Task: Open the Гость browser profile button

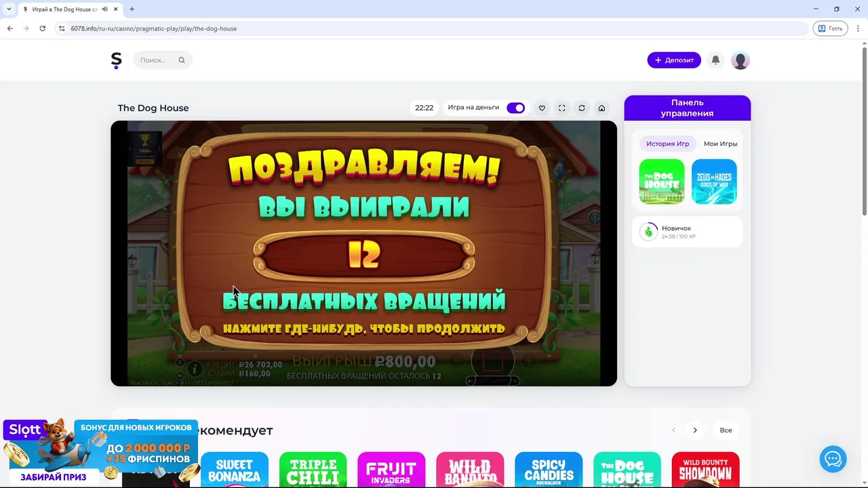Action: point(830,28)
